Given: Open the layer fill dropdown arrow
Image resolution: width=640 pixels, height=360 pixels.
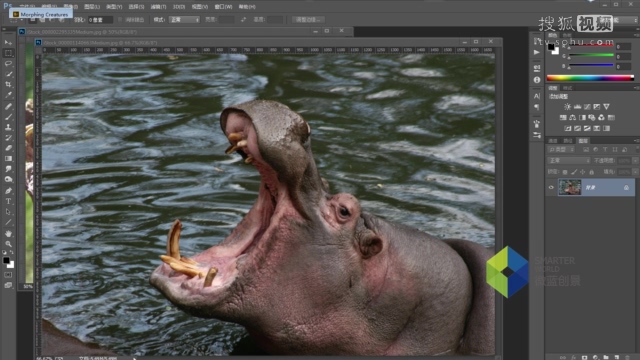Looking at the screenshot, I should [635, 172].
